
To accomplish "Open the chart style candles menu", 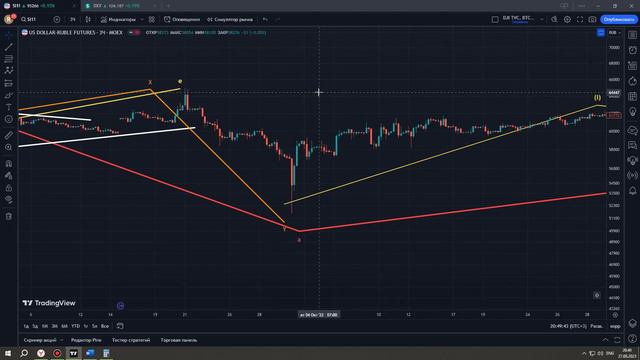I will (88, 19).
